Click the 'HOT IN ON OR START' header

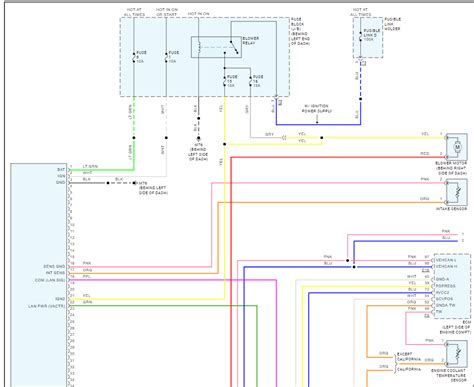(x=167, y=12)
